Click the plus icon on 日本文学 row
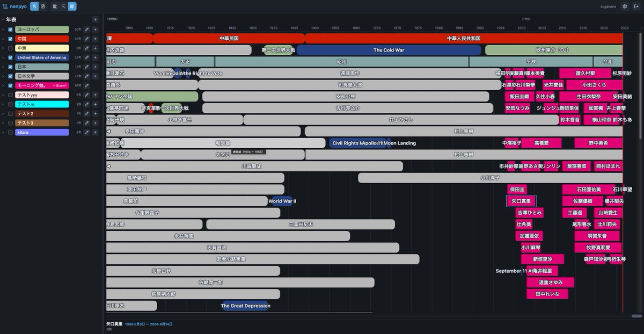The image size is (644, 334). click(x=95, y=76)
